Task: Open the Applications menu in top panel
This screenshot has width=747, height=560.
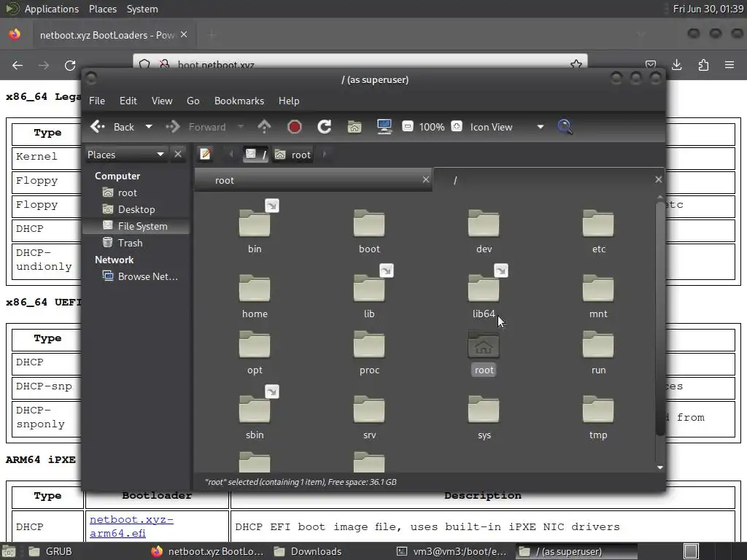Action: click(x=52, y=9)
